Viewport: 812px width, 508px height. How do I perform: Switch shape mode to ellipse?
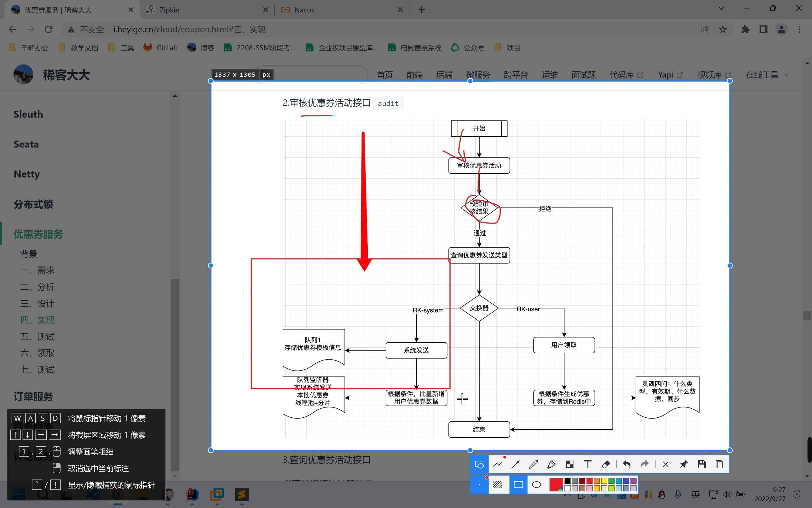click(537, 485)
